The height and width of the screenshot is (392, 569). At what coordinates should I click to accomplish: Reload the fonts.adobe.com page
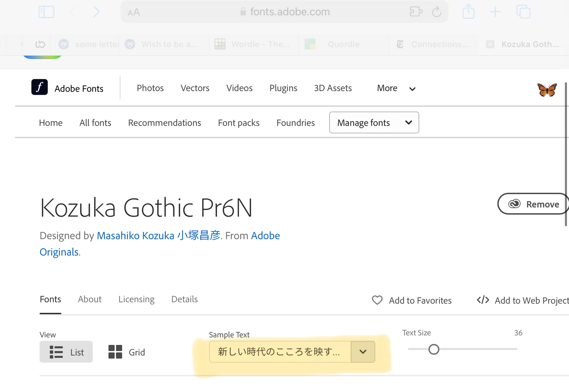point(437,12)
